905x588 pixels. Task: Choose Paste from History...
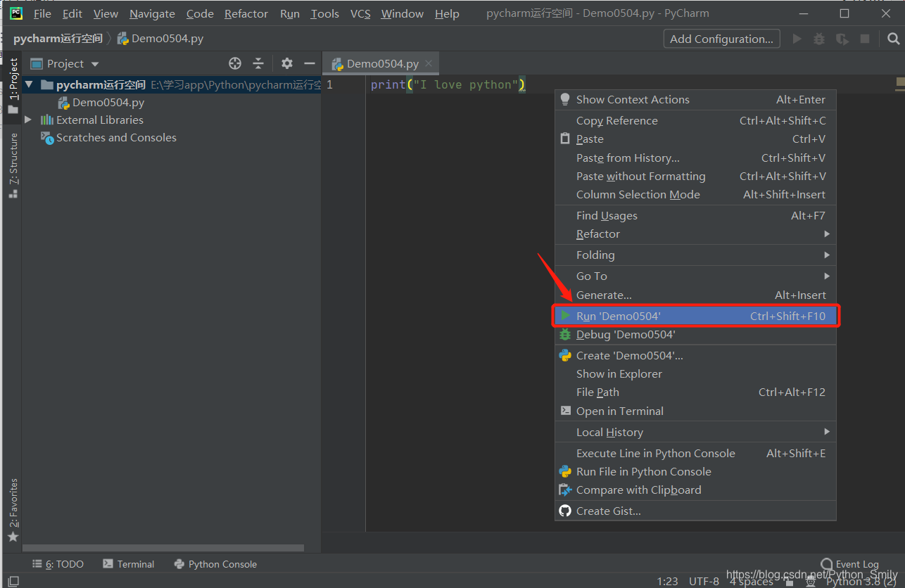pos(695,158)
